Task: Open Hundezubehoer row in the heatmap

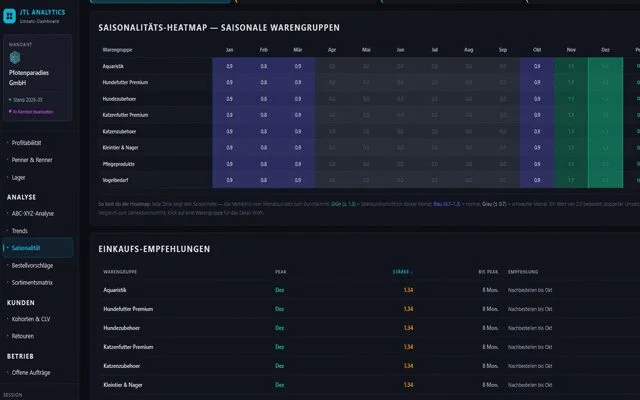Action: click(119, 99)
